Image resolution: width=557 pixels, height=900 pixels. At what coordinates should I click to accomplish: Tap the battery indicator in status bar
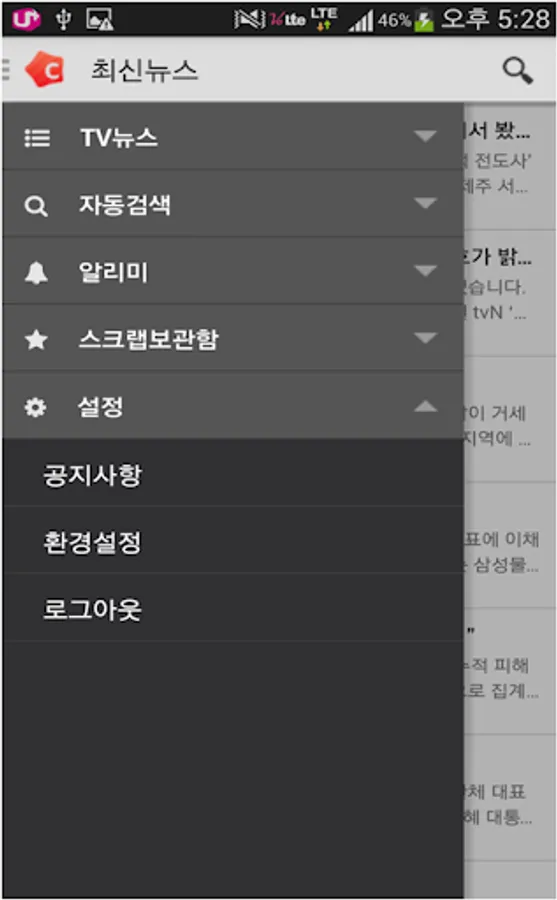pos(424,21)
